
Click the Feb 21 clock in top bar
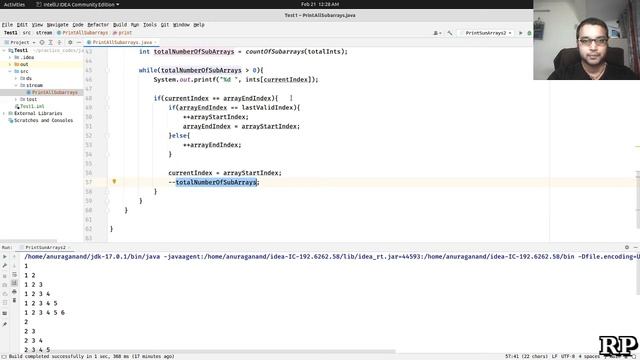click(x=320, y=4)
